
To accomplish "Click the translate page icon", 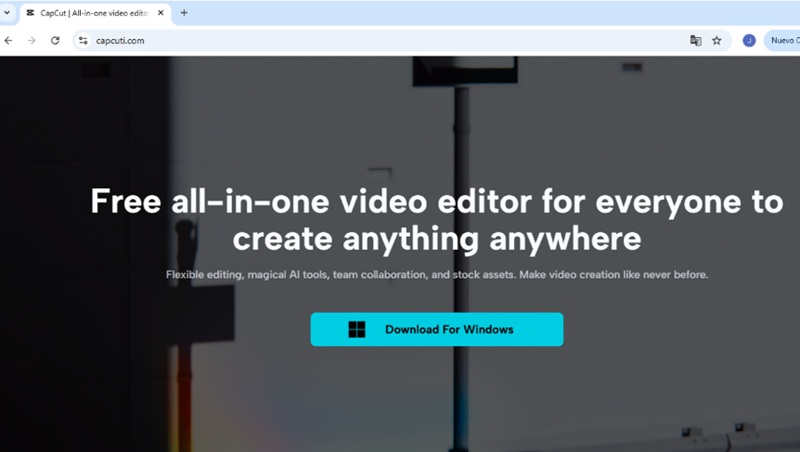I will click(x=695, y=40).
